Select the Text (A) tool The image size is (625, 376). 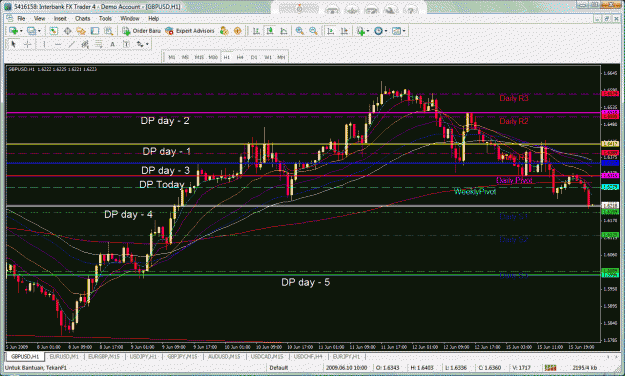tap(112, 44)
